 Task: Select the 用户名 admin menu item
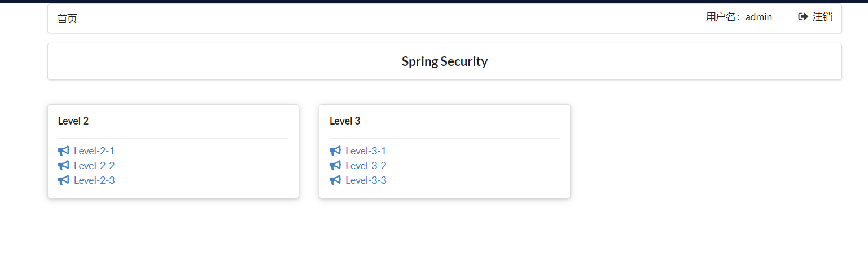[739, 17]
